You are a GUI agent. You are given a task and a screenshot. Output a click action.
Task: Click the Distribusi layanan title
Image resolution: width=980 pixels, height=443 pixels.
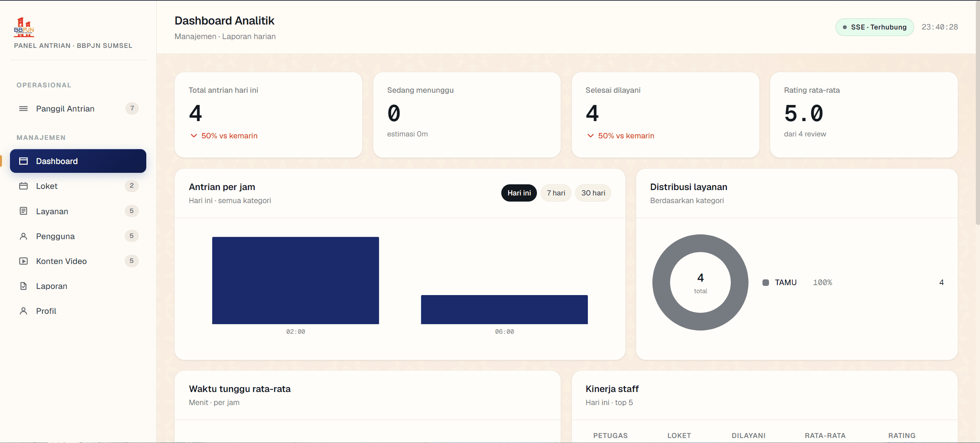coord(689,187)
